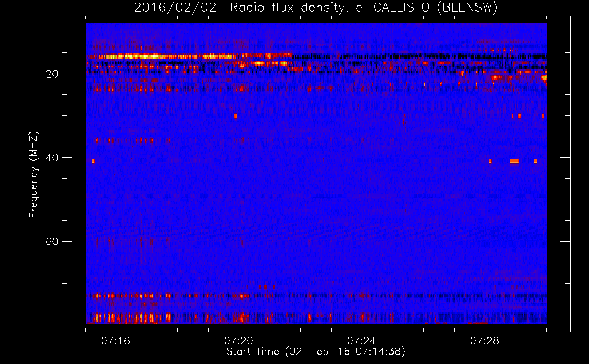This screenshot has width=589, height=364.
Task: Click the 60 MHz frequency tick label
Action: coord(52,242)
